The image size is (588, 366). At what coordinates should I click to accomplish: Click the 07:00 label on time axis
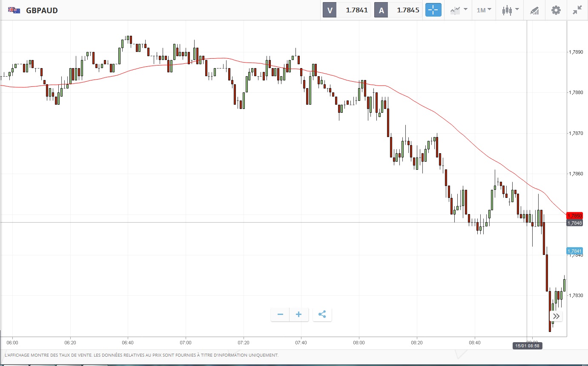(x=186, y=342)
